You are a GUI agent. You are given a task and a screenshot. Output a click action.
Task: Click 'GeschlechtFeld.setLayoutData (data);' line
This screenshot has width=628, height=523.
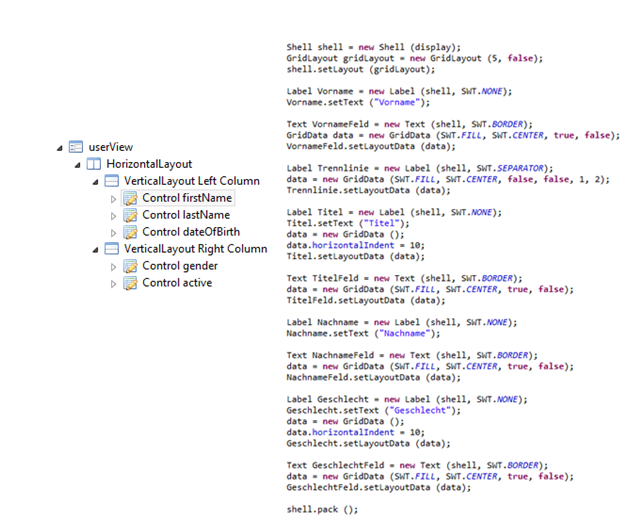(x=379, y=487)
